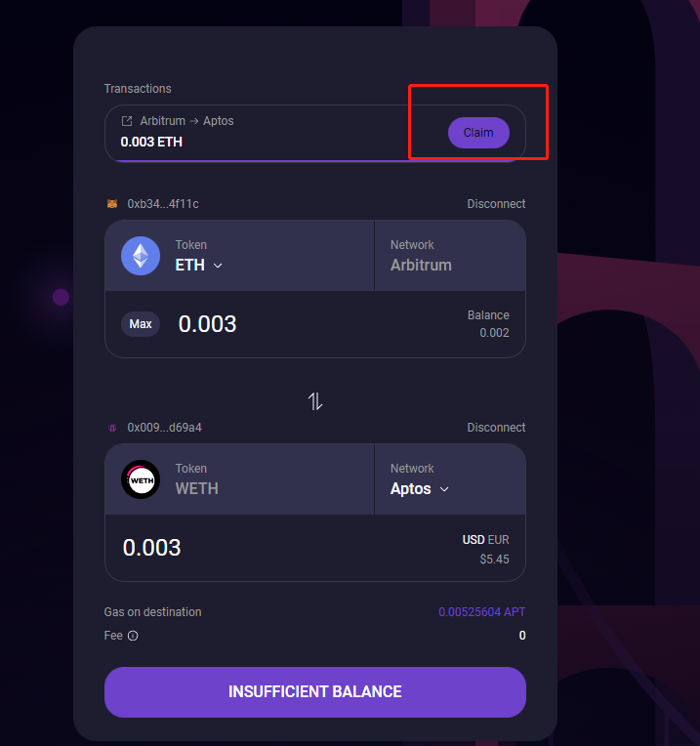This screenshot has height=746, width=700.
Task: Click the WETH token logo
Action: pos(141,479)
